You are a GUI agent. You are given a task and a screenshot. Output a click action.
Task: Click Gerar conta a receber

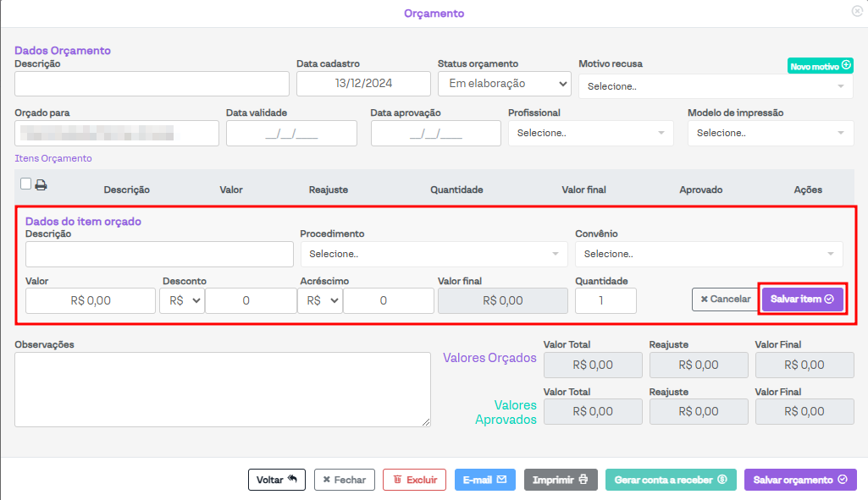(671, 480)
